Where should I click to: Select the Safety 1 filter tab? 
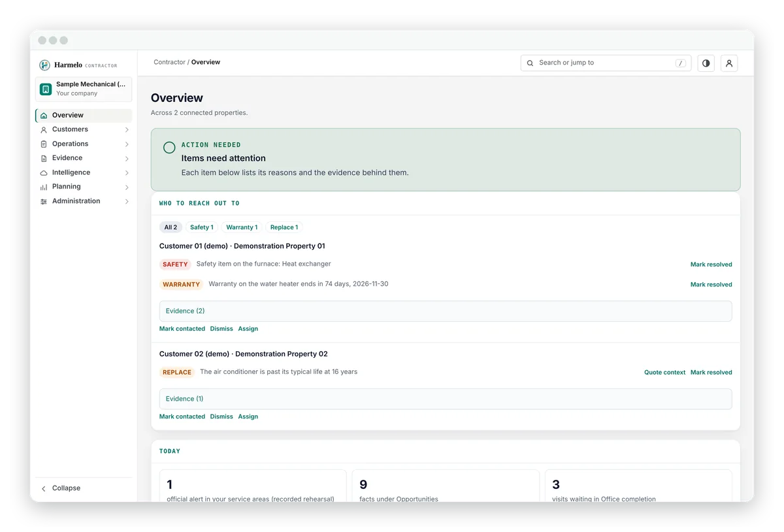201,227
